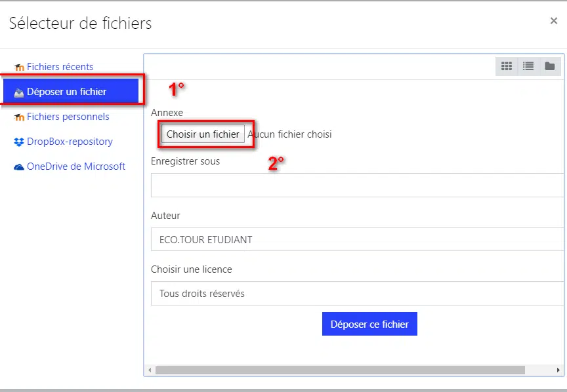This screenshot has height=392, width=567.
Task: Switch to list details view
Action: (x=528, y=66)
